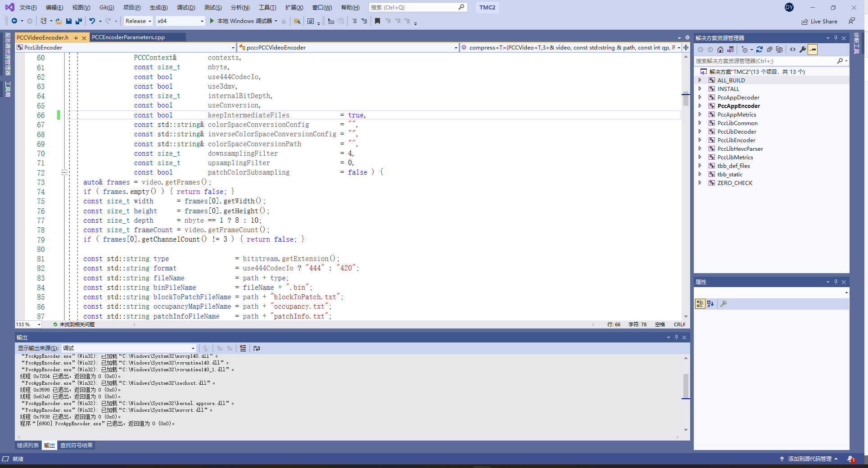Toggle auto-hide pin on the Properties panel
The image size is (868, 468).
836,282
